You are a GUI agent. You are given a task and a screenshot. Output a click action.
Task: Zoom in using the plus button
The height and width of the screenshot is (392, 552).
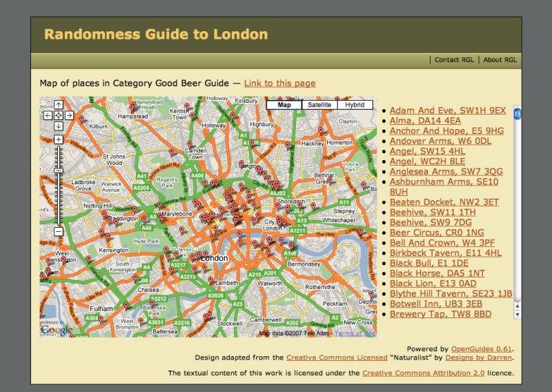click(x=59, y=139)
